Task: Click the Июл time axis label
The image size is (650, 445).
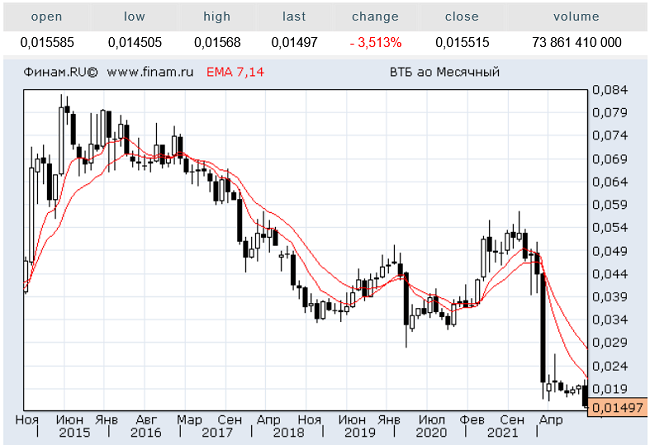Action: [432, 420]
